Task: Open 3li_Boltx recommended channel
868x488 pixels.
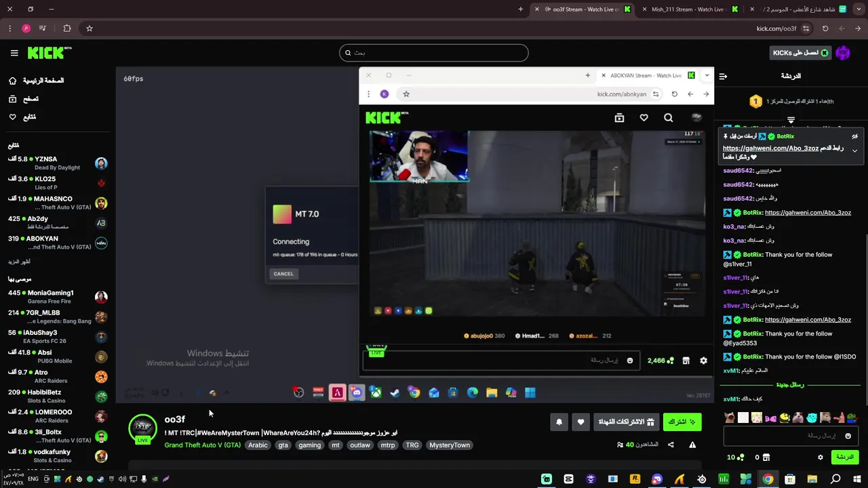Action: (x=58, y=436)
